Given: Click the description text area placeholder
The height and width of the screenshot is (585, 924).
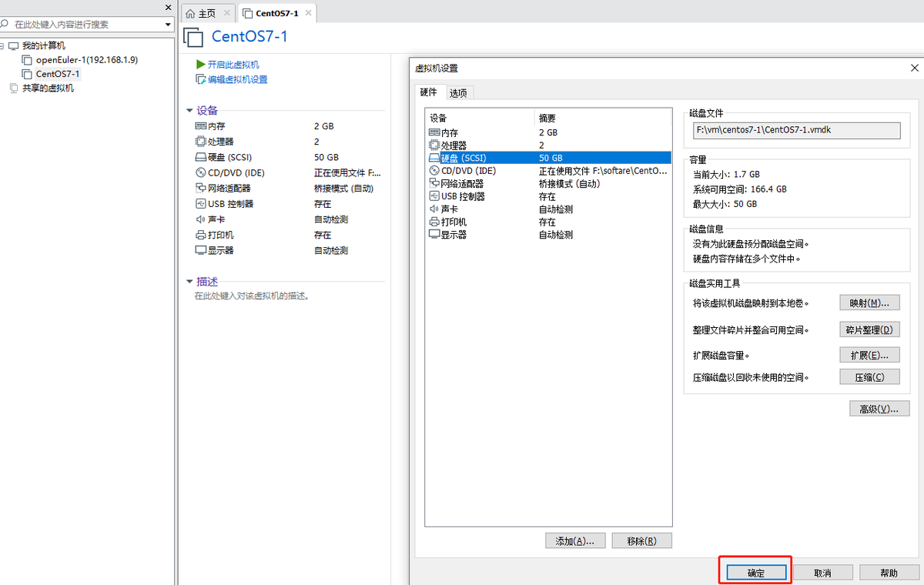Looking at the screenshot, I should [252, 296].
